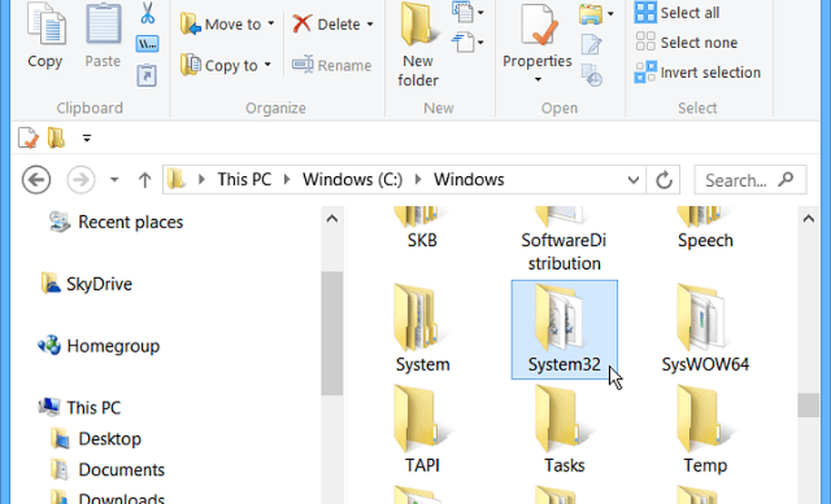The height and width of the screenshot is (504, 831).
Task: Click Windows segment in address bar
Action: (x=469, y=179)
